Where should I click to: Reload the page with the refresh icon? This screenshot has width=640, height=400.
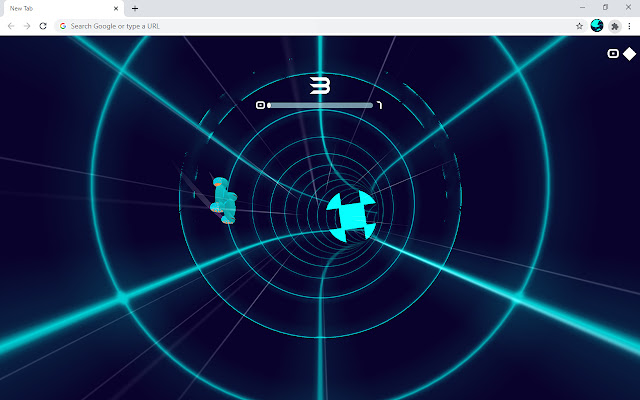(43, 26)
